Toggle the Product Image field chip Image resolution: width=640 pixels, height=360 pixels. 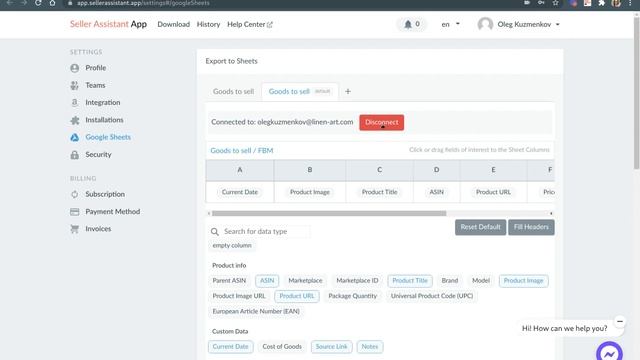523,281
